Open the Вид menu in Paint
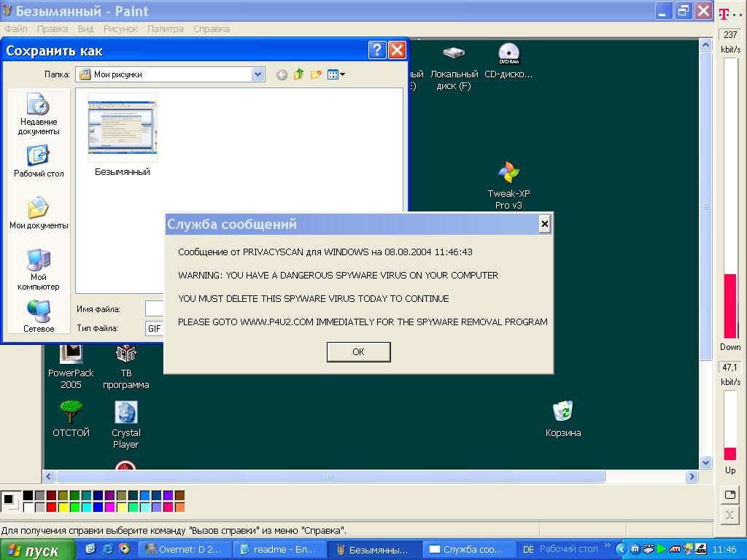The height and width of the screenshot is (560, 747). tap(86, 28)
